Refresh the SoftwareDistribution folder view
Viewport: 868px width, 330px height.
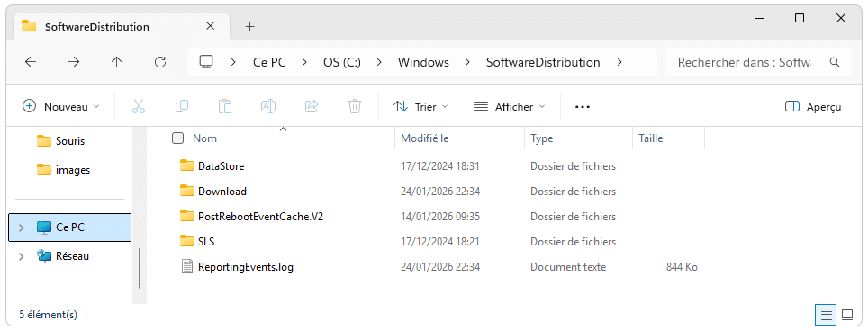160,62
